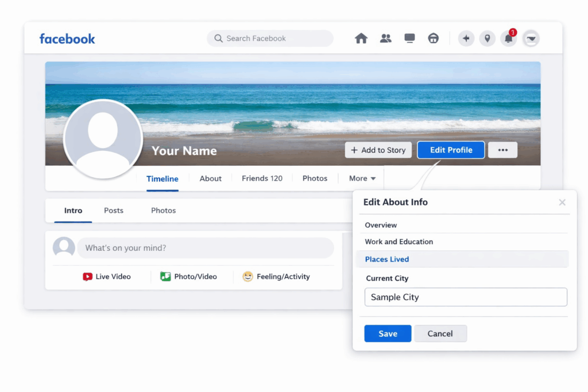Viewport: 588px width, 392px height.
Task: Click Add to Story
Action: tap(378, 150)
